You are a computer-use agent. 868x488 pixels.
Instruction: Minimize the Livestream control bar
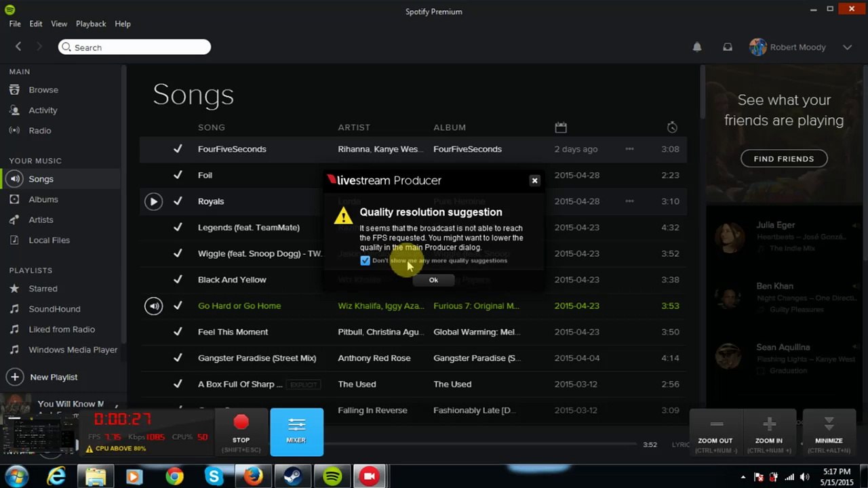click(x=829, y=431)
